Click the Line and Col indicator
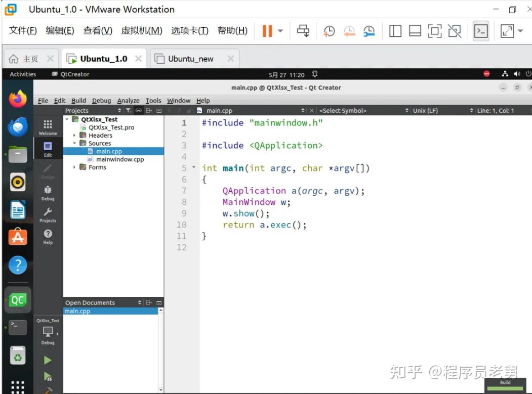The image size is (532, 394). coord(496,111)
